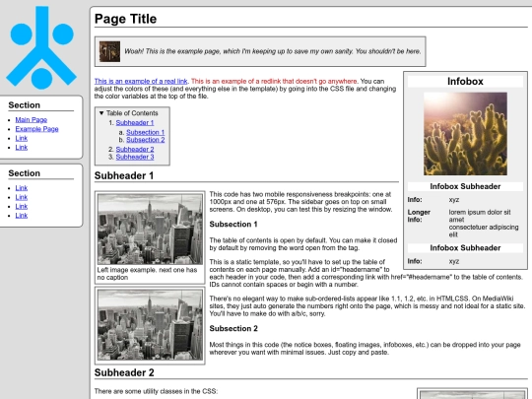Click the 'Left image example' caption text

(x=147, y=274)
